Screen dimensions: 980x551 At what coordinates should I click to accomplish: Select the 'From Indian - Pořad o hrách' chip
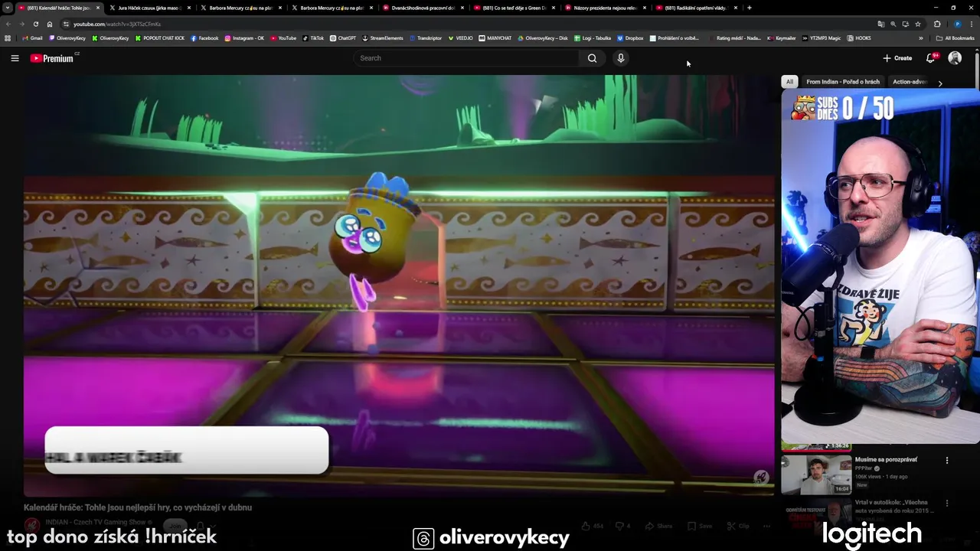tap(843, 82)
